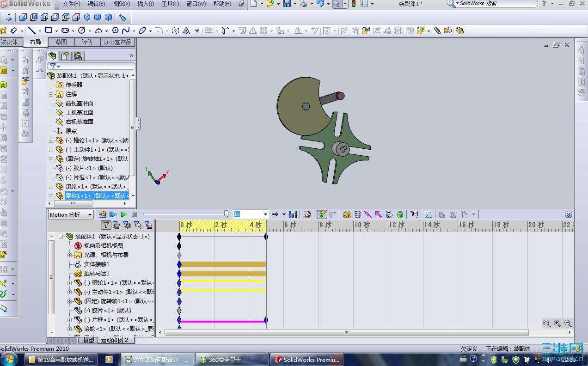Toggle the AutoKey button
Viewport: 588px width, 366px height.
(322, 214)
